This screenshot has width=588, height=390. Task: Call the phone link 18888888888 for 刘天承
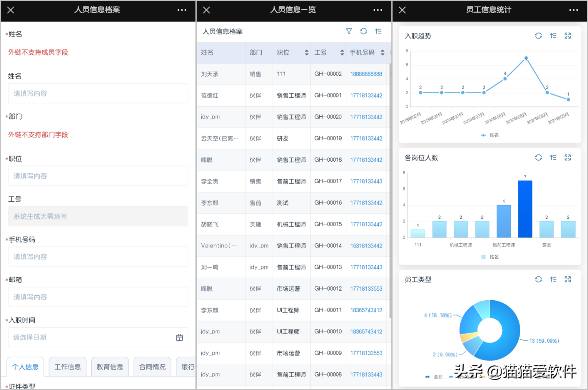pos(366,74)
